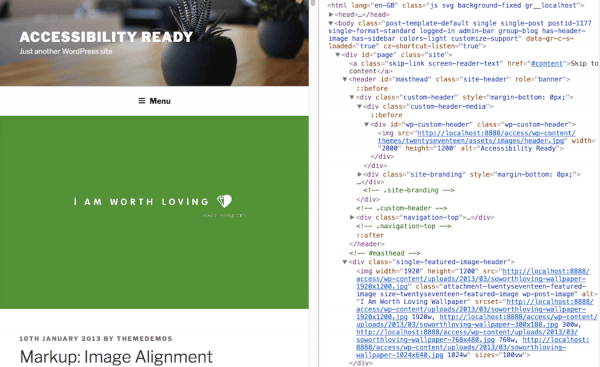Open the soworthloving-wallpaper-300x188.jpg srcset link
This screenshot has width=600, height=367.
click(476, 321)
